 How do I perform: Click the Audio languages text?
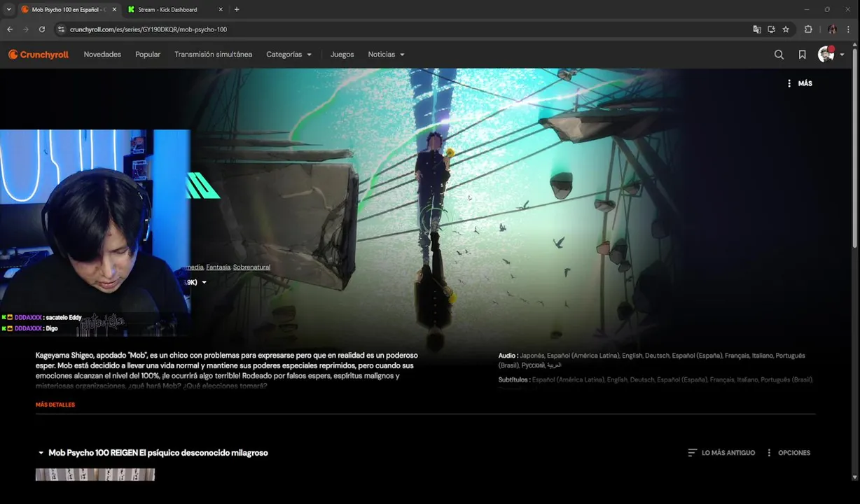pos(652,360)
